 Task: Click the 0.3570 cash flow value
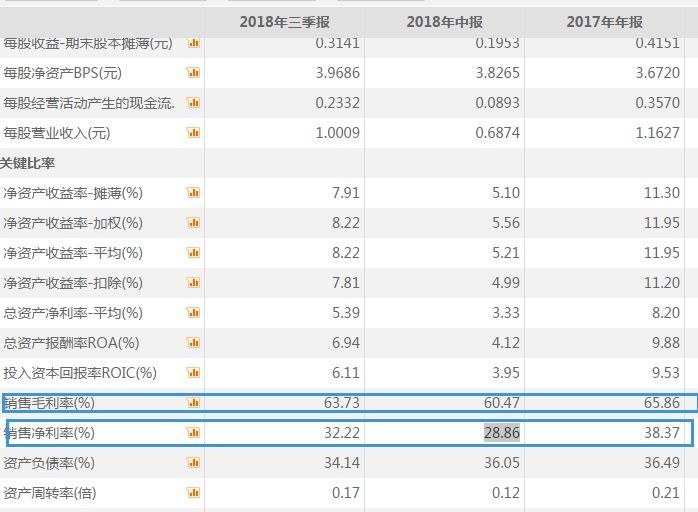click(657, 103)
